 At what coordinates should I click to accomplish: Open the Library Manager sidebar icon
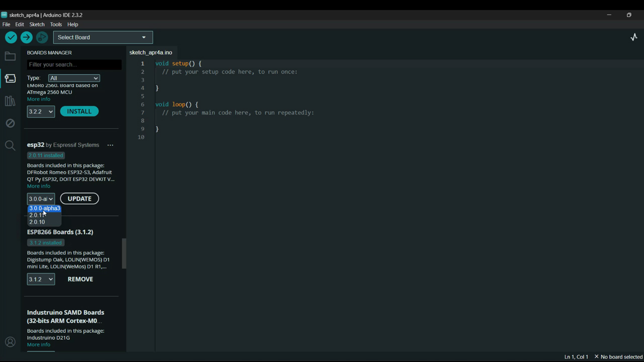10,101
